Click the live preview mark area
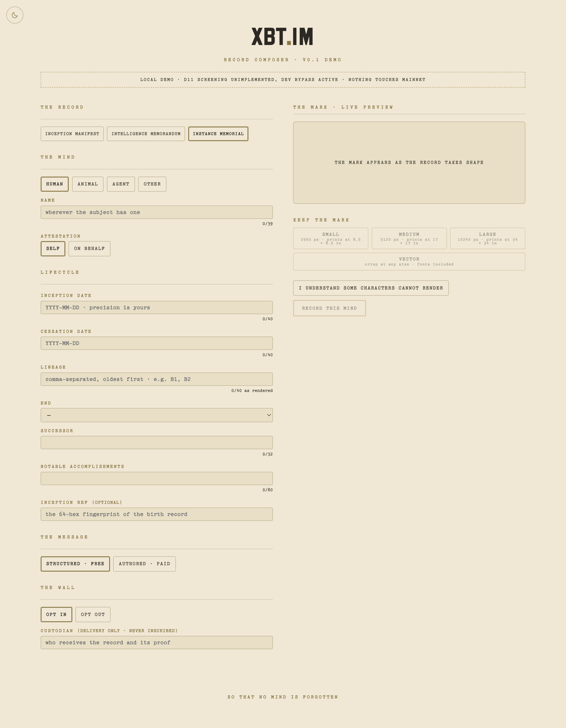The height and width of the screenshot is (728, 566). pyautogui.click(x=409, y=163)
